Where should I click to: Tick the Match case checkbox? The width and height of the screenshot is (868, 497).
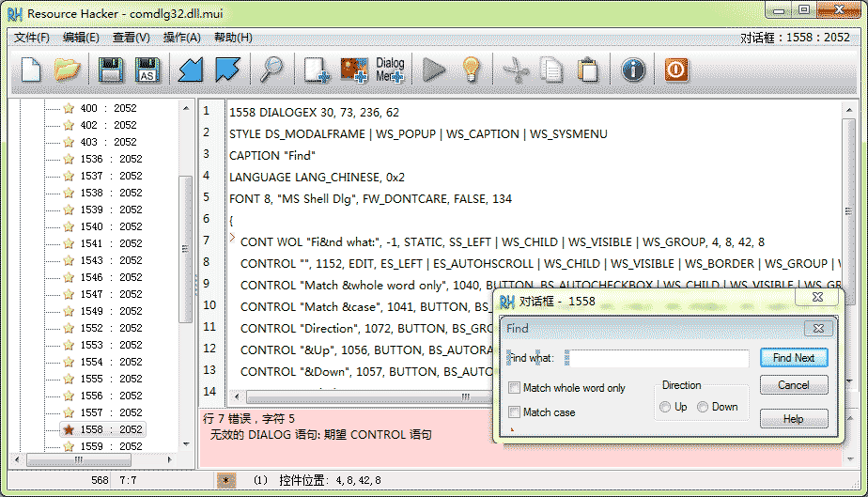pyautogui.click(x=514, y=412)
